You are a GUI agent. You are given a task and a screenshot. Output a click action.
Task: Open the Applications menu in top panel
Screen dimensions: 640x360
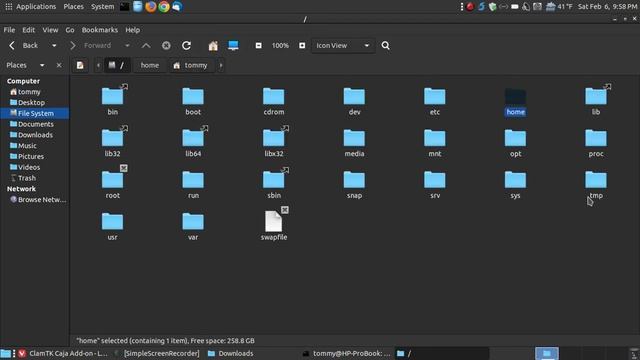36,7
